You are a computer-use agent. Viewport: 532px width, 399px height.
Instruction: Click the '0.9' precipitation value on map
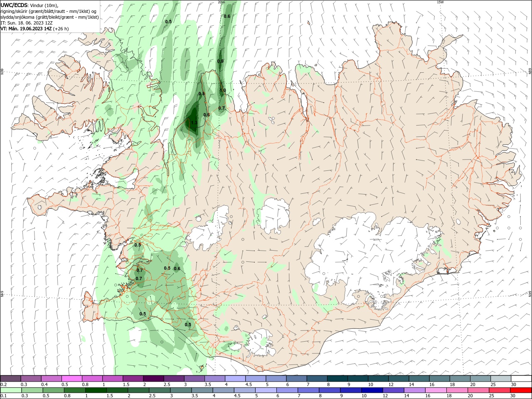tap(220, 61)
